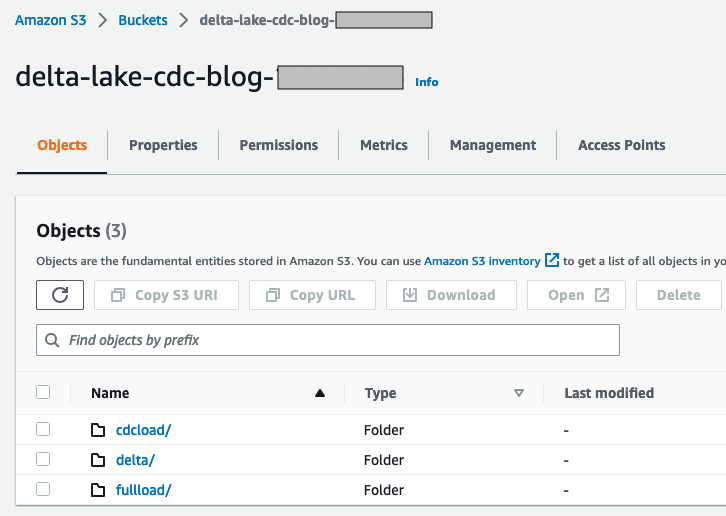Click the Find objects by prefix field
726x516 pixels.
[340, 341]
